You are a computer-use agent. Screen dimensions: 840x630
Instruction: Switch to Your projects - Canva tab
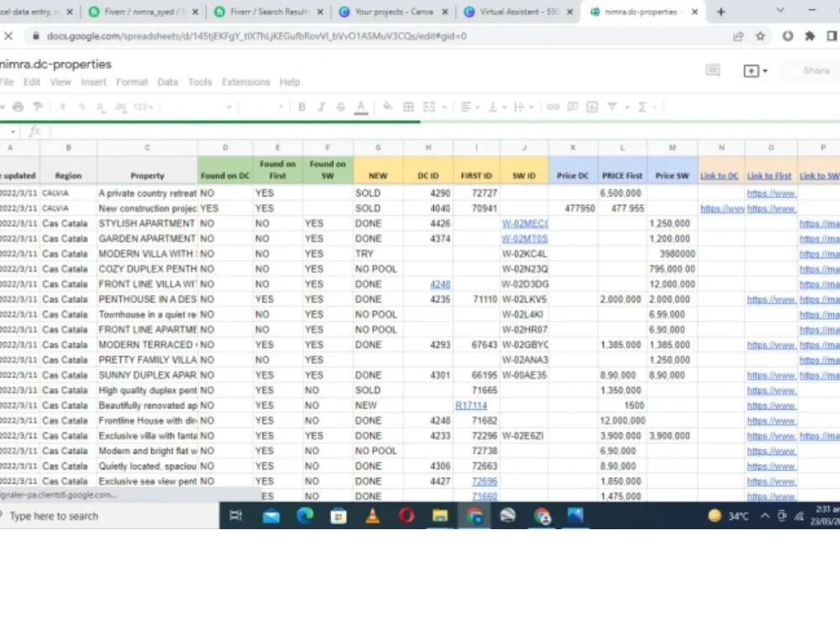394,11
